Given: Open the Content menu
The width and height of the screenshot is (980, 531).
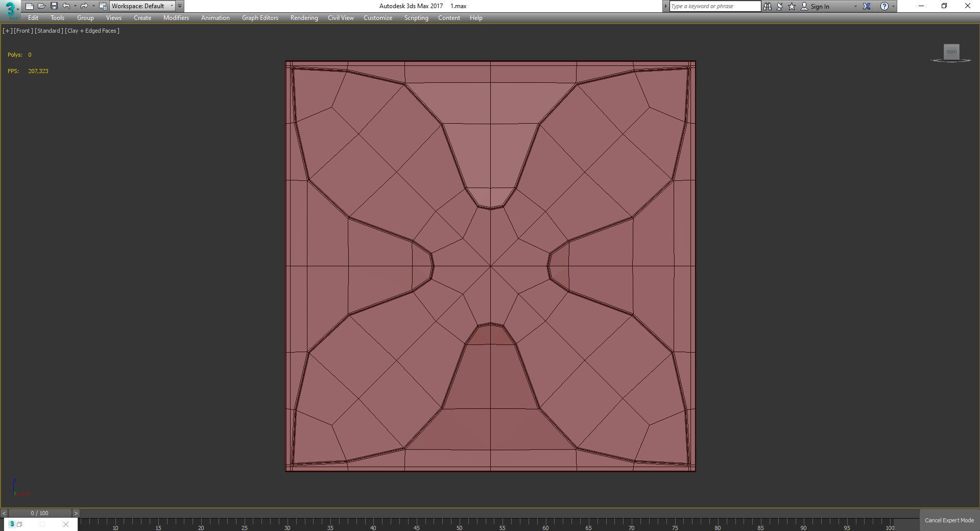Looking at the screenshot, I should pyautogui.click(x=449, y=18).
